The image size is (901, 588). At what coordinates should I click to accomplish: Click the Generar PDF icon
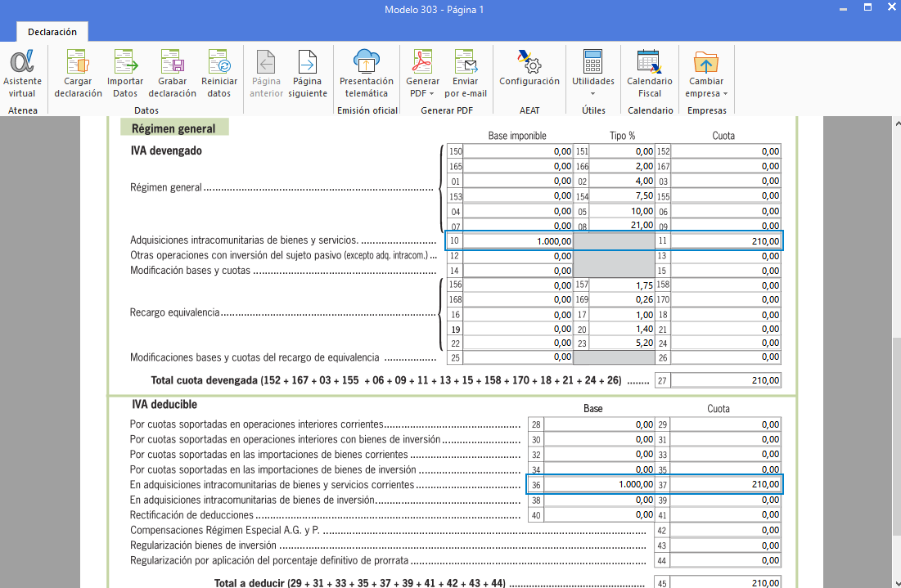coord(422,62)
